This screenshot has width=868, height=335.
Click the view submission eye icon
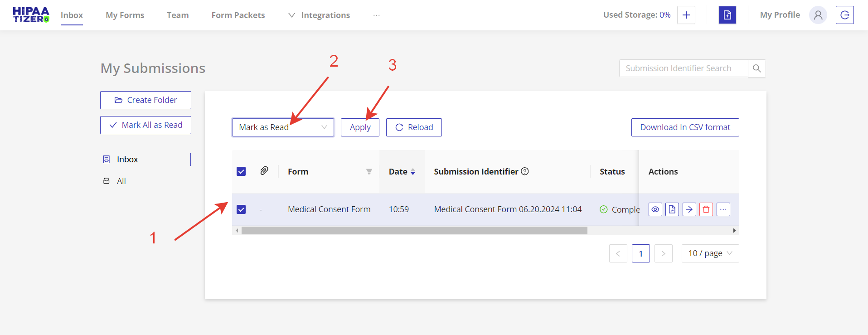coord(655,209)
